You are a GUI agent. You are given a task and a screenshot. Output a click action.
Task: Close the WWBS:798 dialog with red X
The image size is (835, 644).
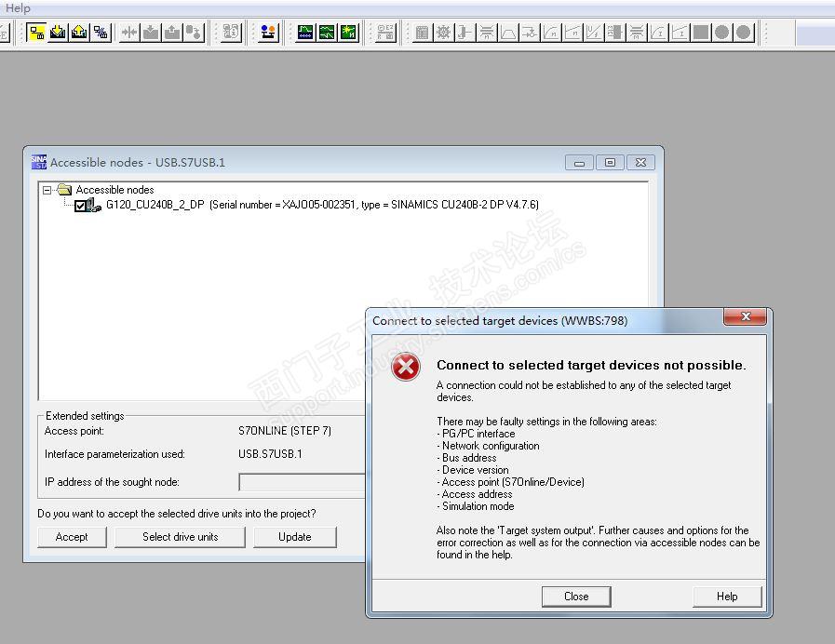tap(745, 316)
